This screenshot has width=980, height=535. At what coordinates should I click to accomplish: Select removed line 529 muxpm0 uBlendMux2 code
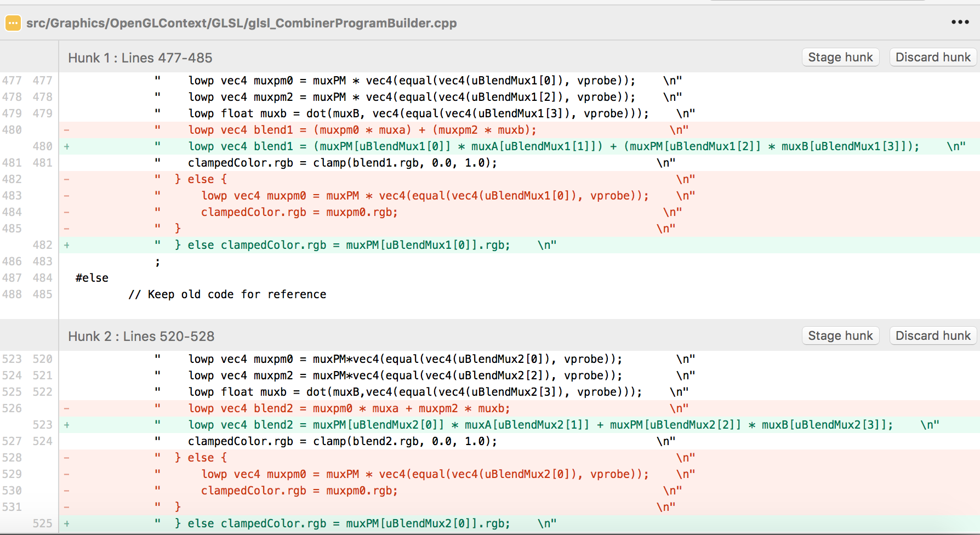point(519,474)
